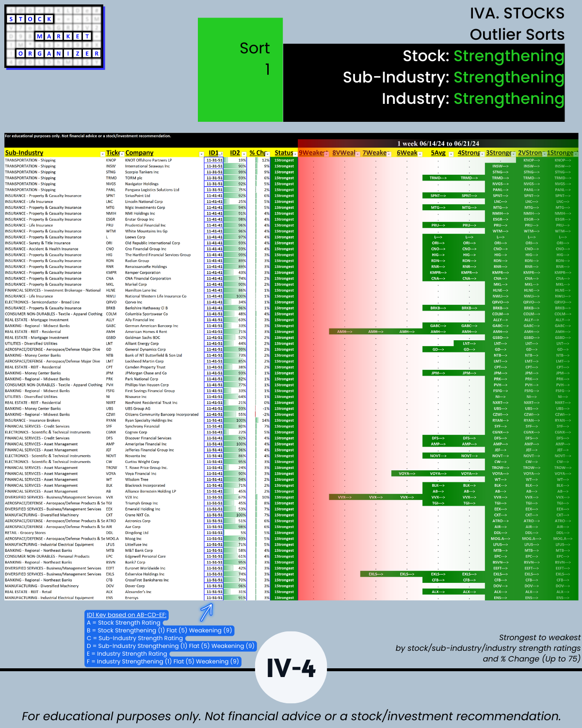Open the Ticker column filter dropdown
This screenshot has height=728, width=582.
[122, 154]
